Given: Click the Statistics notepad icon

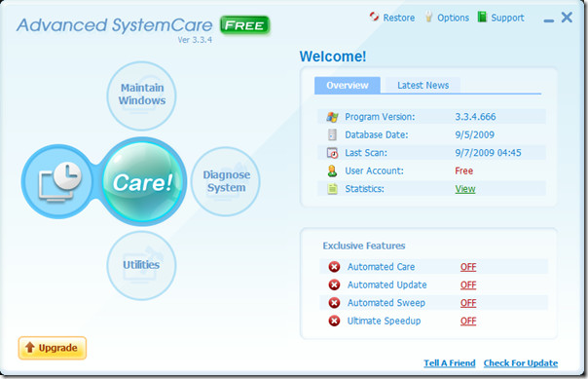Looking at the screenshot, I should pyautogui.click(x=332, y=189).
